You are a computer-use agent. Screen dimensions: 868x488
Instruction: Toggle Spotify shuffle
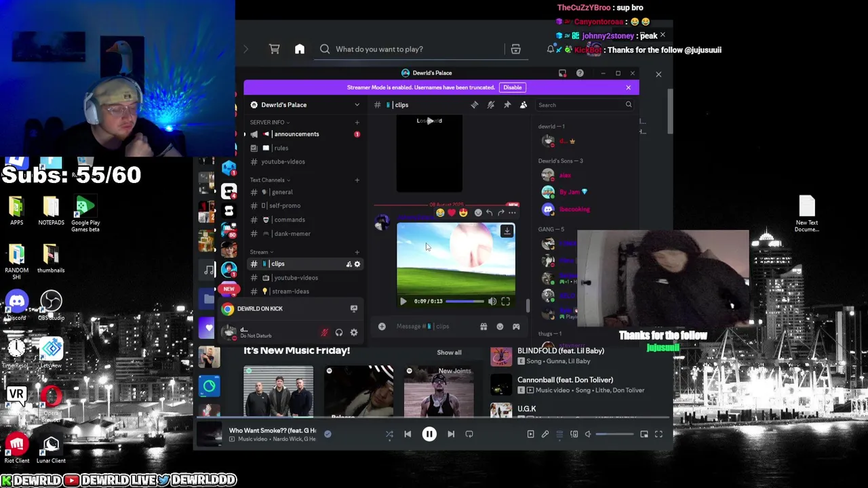(389, 434)
